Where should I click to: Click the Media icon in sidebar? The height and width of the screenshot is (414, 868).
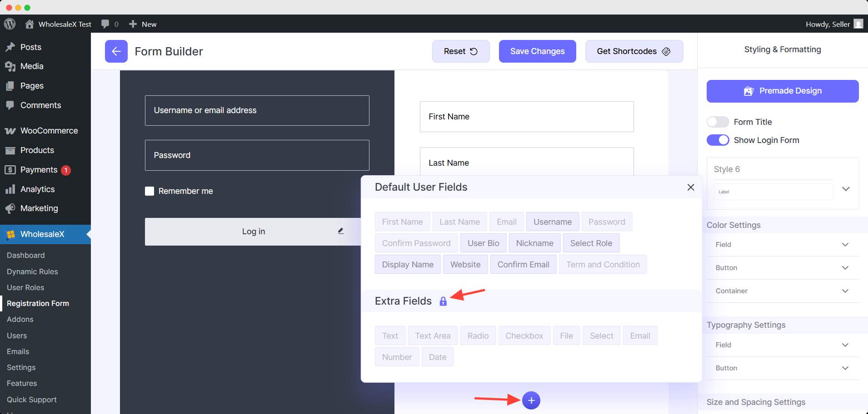click(x=10, y=66)
